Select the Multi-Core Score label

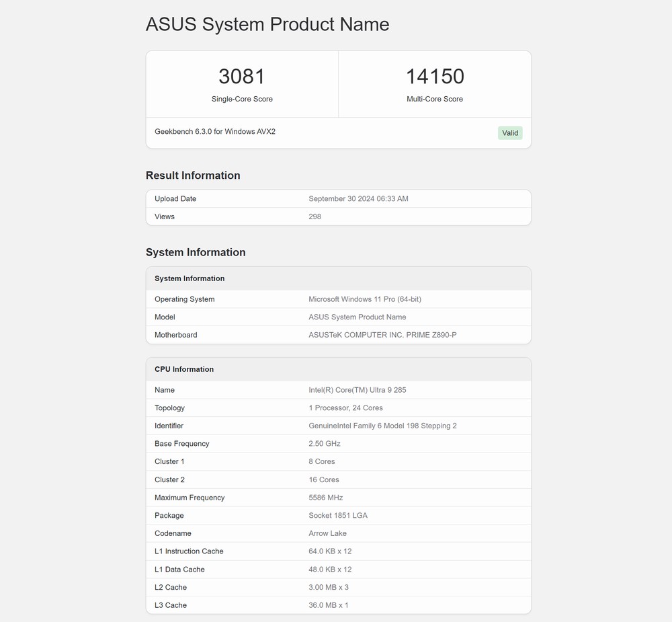[435, 99]
